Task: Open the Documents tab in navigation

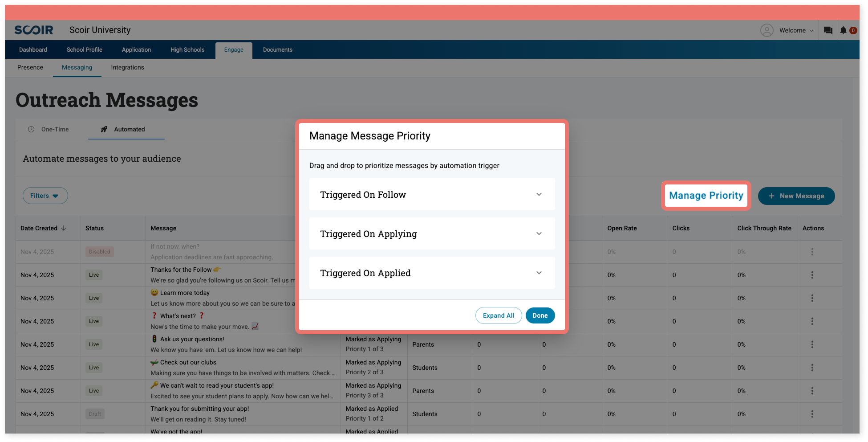Action: 277,49
